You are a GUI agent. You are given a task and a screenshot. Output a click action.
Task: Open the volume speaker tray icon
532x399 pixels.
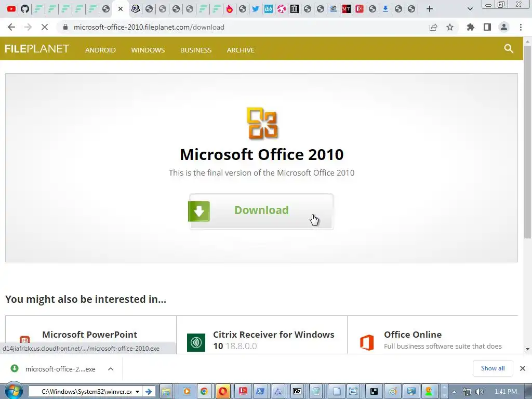[x=480, y=392]
